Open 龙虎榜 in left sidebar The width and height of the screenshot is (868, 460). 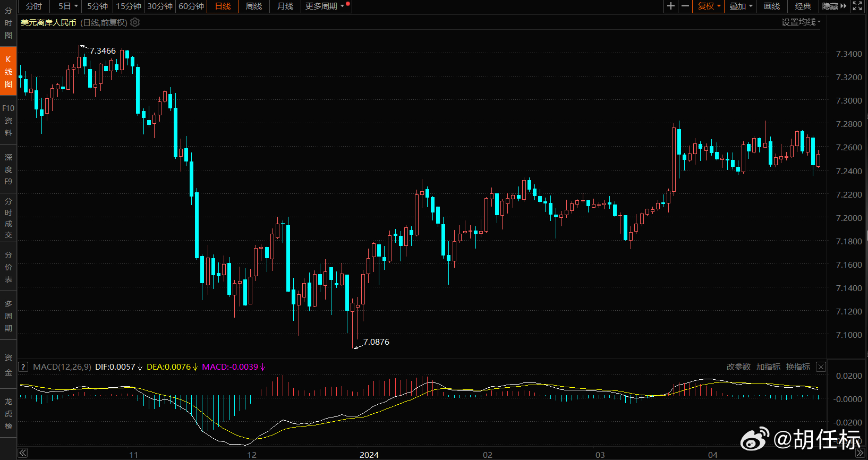point(8,413)
